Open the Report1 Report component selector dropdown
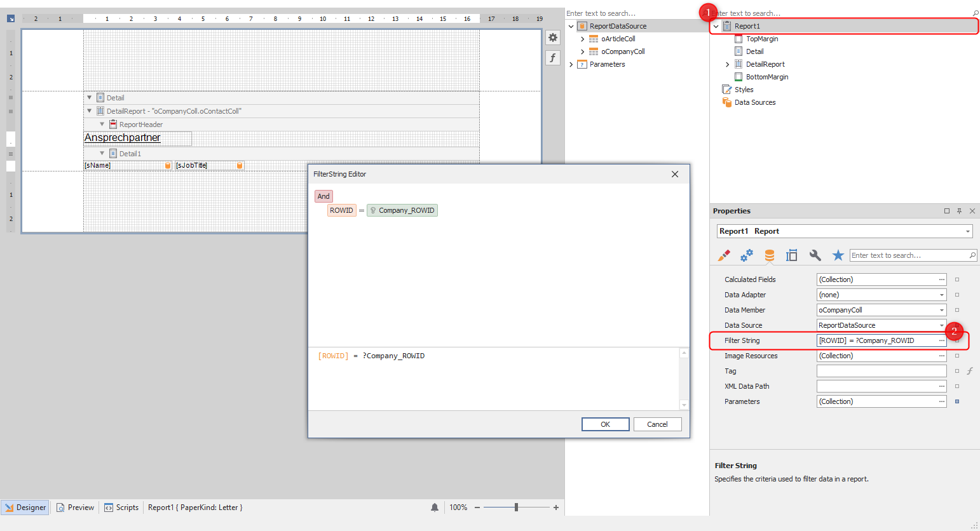Screen dimensions: 980x531 (967, 231)
